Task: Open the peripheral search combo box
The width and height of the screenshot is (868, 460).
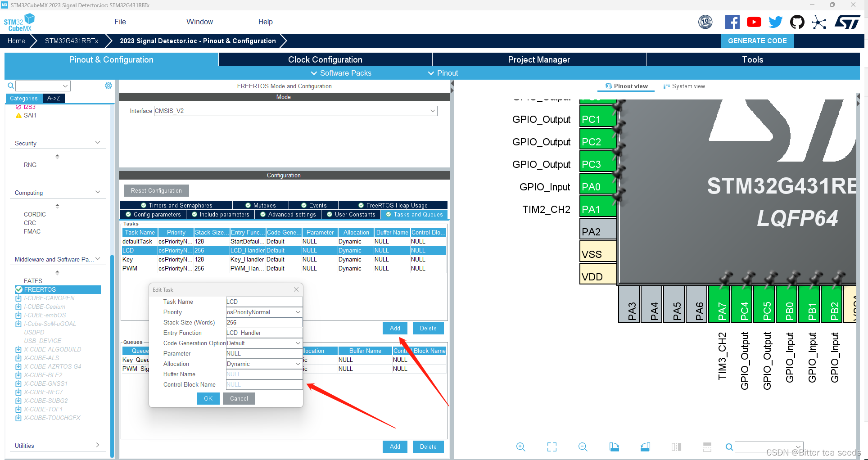Action: click(x=43, y=86)
